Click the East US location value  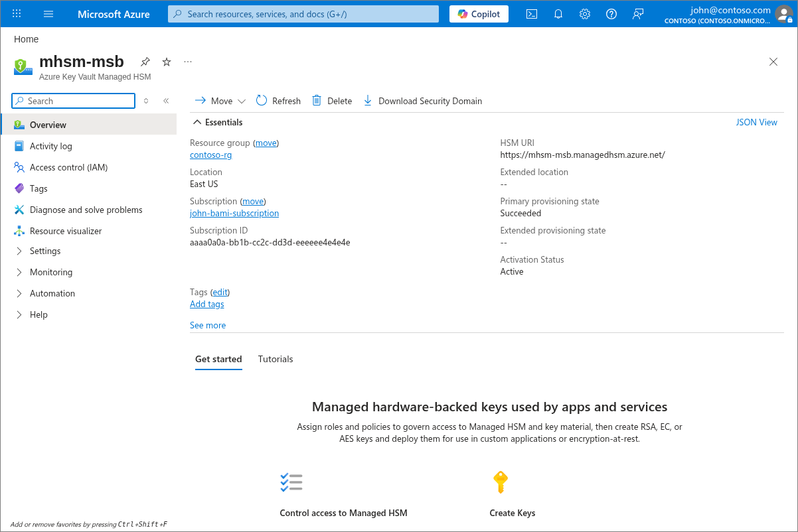tap(204, 184)
